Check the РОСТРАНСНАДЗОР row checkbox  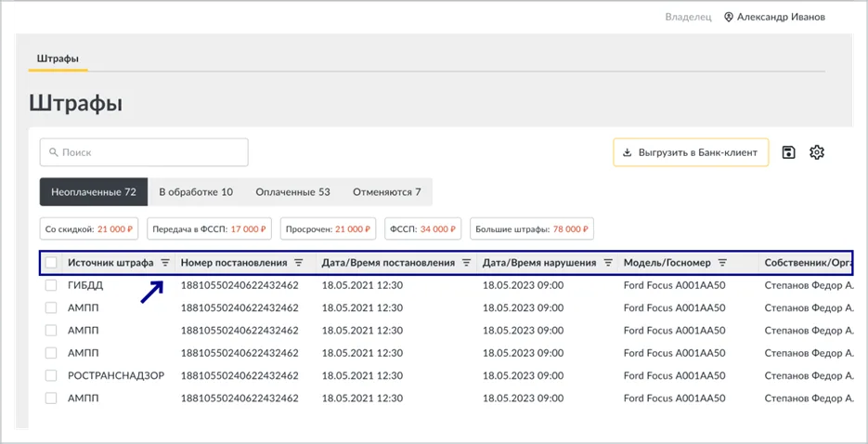(x=51, y=375)
